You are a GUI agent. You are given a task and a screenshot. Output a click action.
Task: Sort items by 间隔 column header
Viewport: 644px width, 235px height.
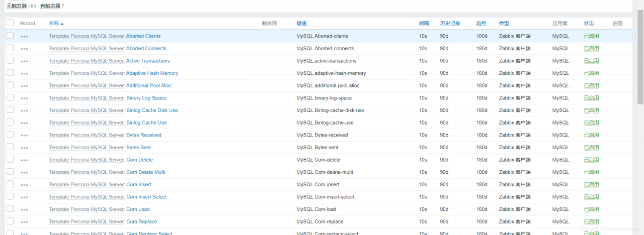424,24
